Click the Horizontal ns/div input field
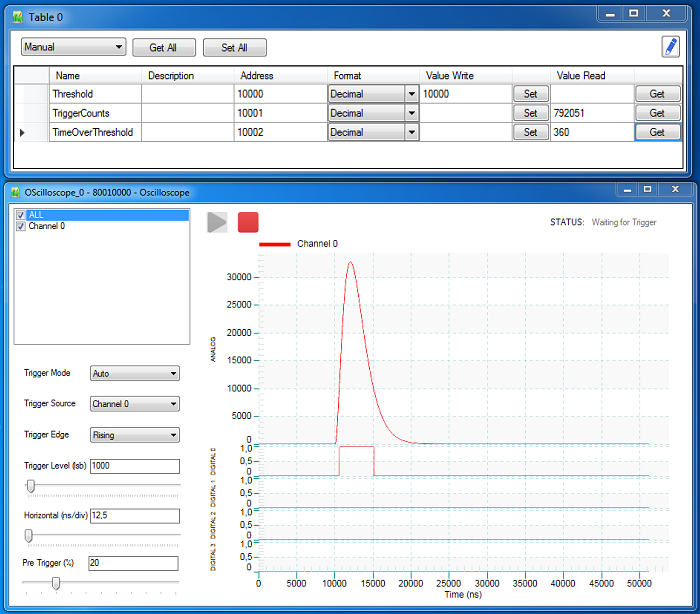The image size is (700, 614). click(x=134, y=516)
